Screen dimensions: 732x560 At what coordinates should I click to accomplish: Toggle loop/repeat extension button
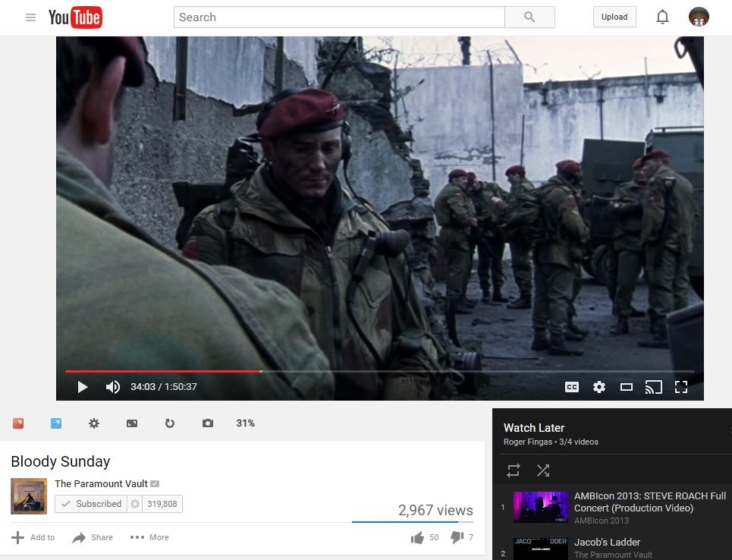169,423
